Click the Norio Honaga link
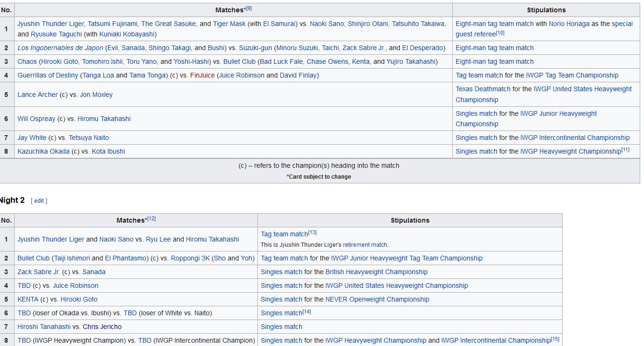This screenshot has width=644, height=346. 569,24
